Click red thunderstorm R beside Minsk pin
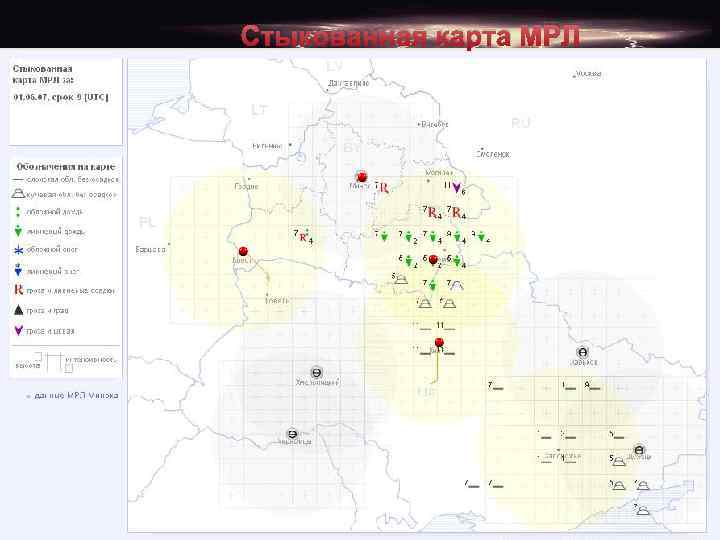 (384, 187)
